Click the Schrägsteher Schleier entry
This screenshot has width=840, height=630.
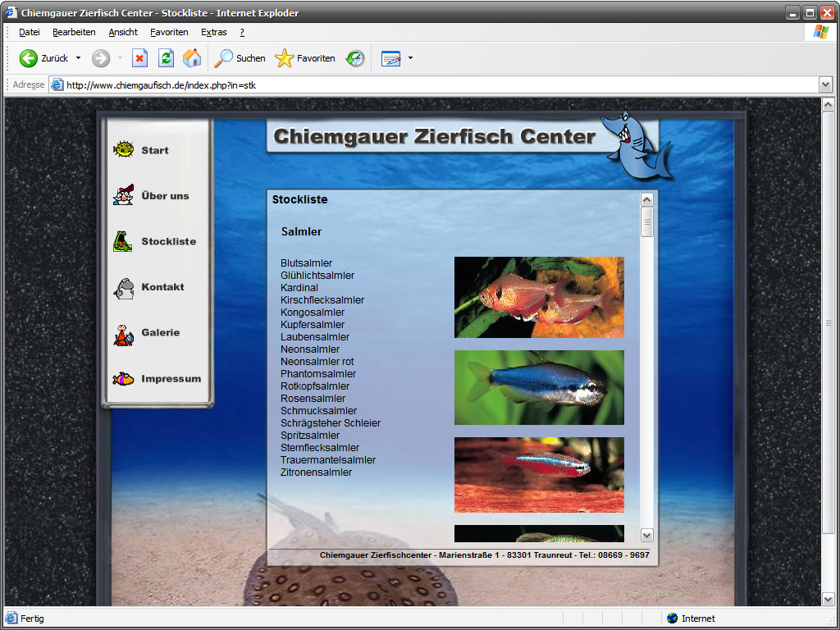(x=331, y=423)
